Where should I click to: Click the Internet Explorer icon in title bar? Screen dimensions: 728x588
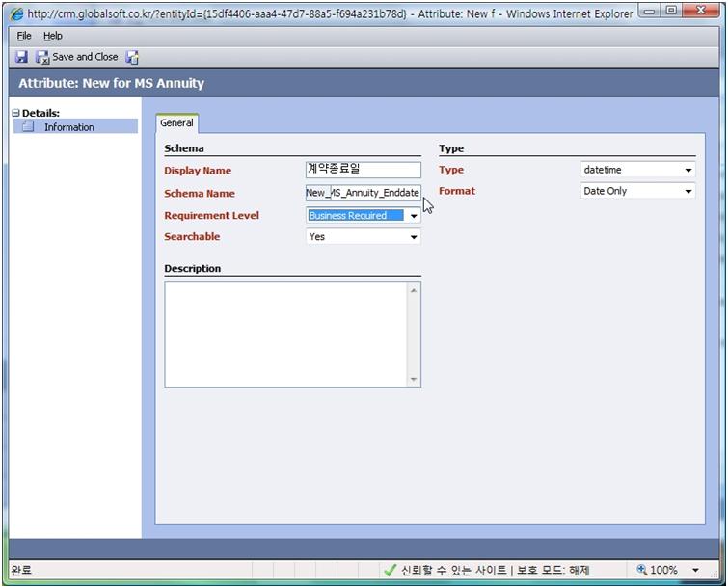pos(16,14)
